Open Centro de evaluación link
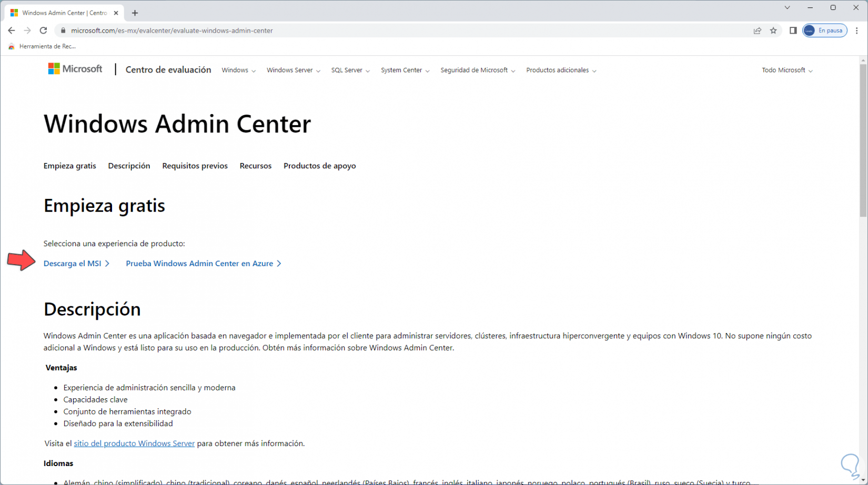The height and width of the screenshot is (485, 868). 168,70
